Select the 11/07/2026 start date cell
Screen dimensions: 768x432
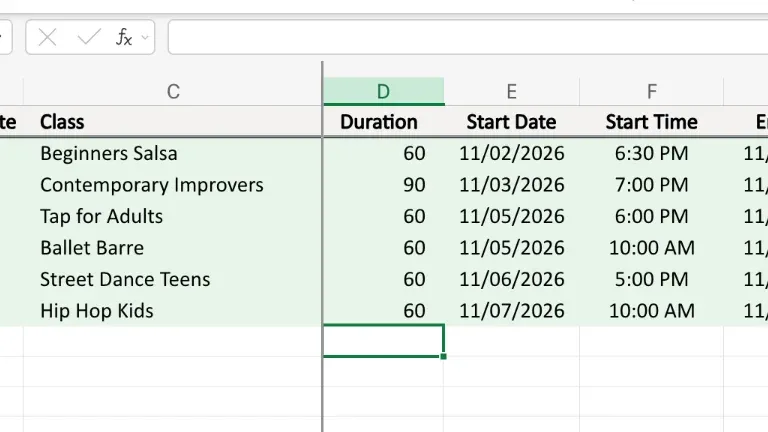[x=511, y=311]
